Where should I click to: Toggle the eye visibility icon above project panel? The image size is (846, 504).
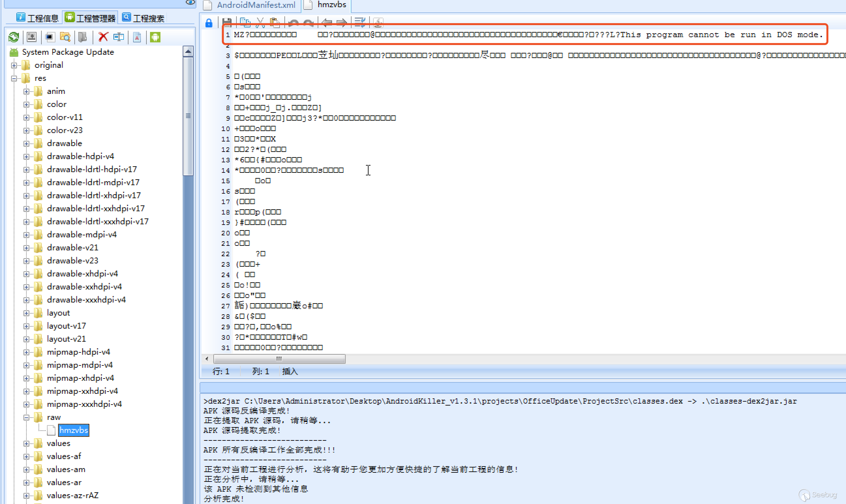pos(190,2)
